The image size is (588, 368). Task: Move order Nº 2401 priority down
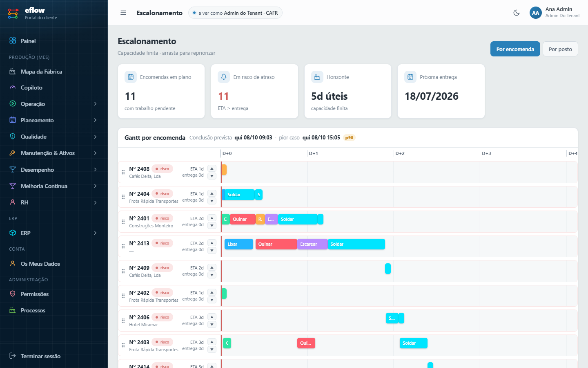(x=212, y=226)
